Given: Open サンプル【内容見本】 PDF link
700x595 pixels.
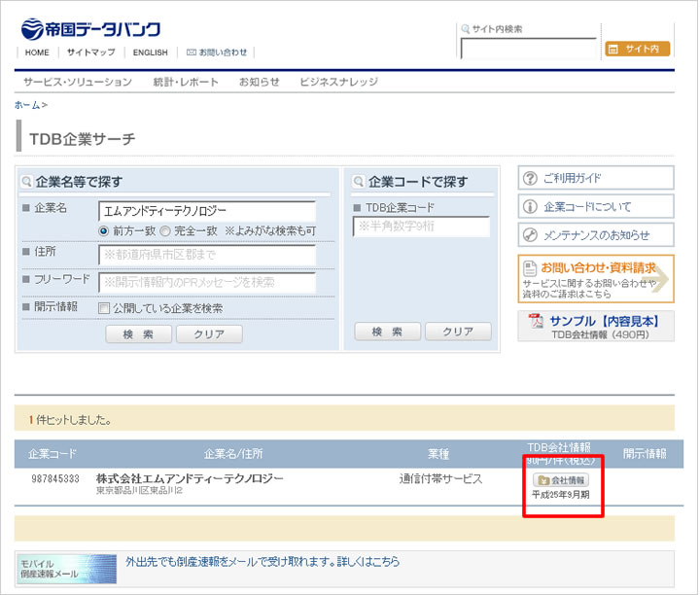Looking at the screenshot, I should tap(596, 327).
